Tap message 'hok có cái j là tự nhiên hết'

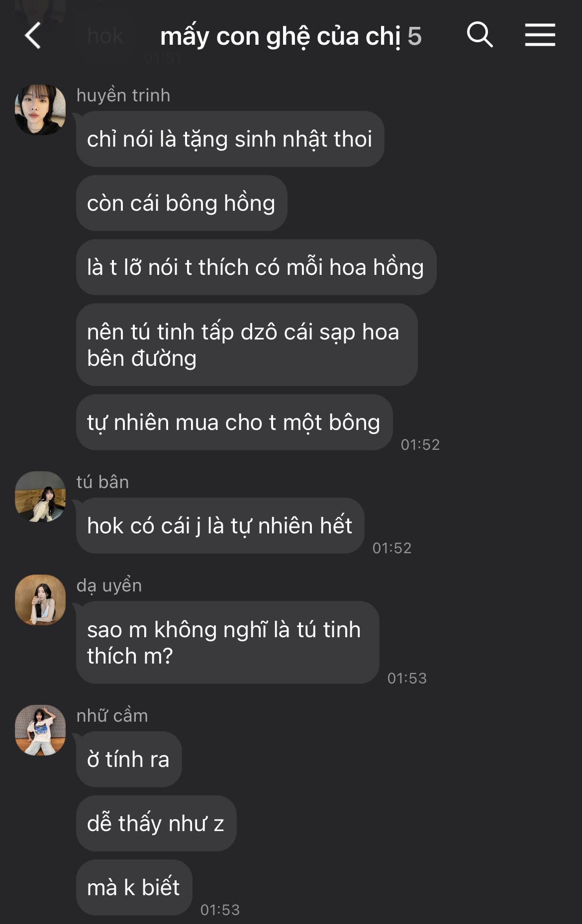[220, 525]
